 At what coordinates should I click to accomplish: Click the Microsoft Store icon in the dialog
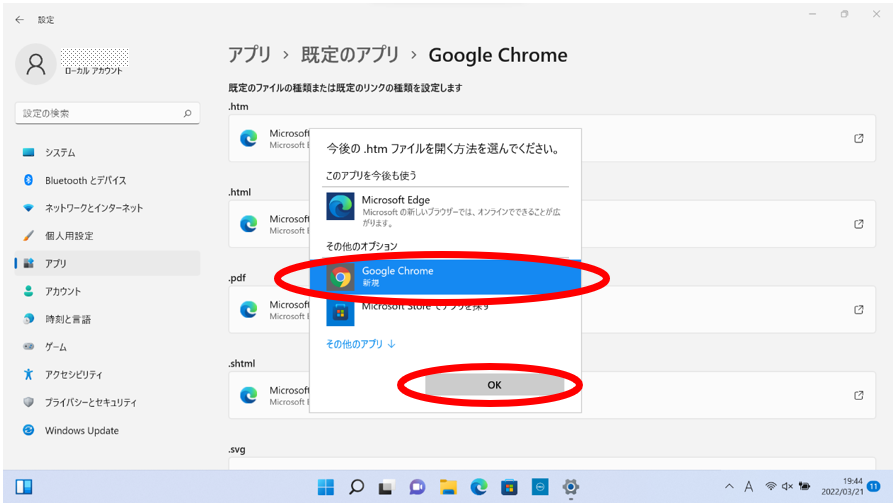click(340, 312)
